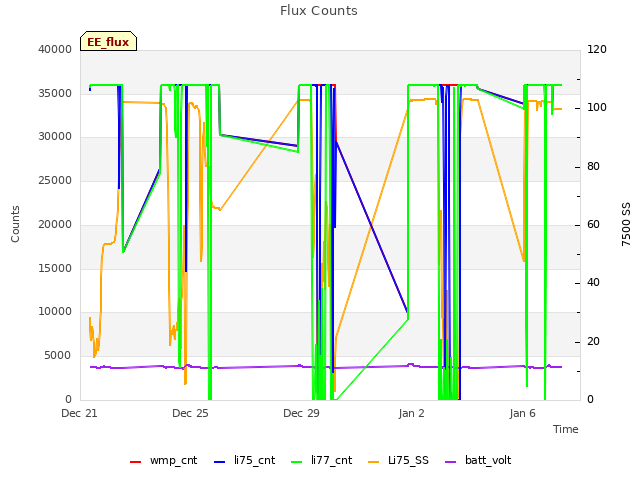Click the Dec 21 x-axis label

pyautogui.click(x=79, y=413)
